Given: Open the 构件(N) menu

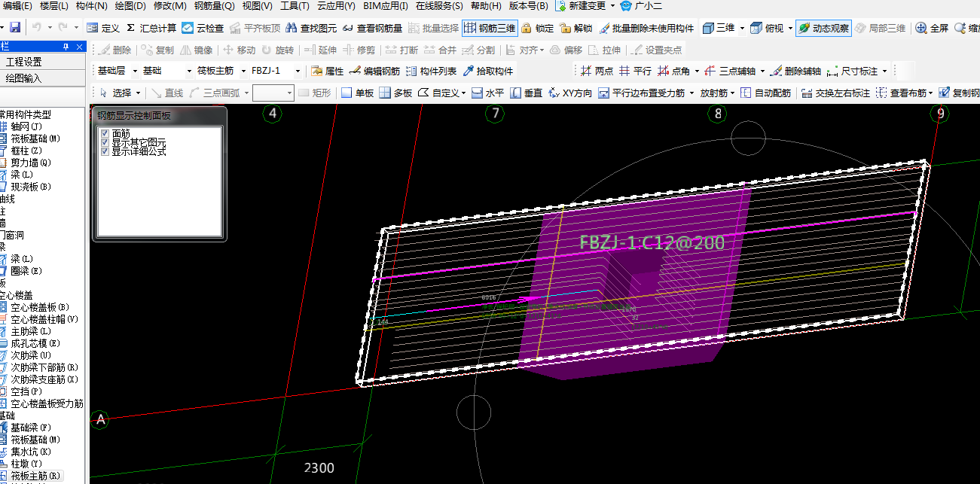Looking at the screenshot, I should (92, 6).
